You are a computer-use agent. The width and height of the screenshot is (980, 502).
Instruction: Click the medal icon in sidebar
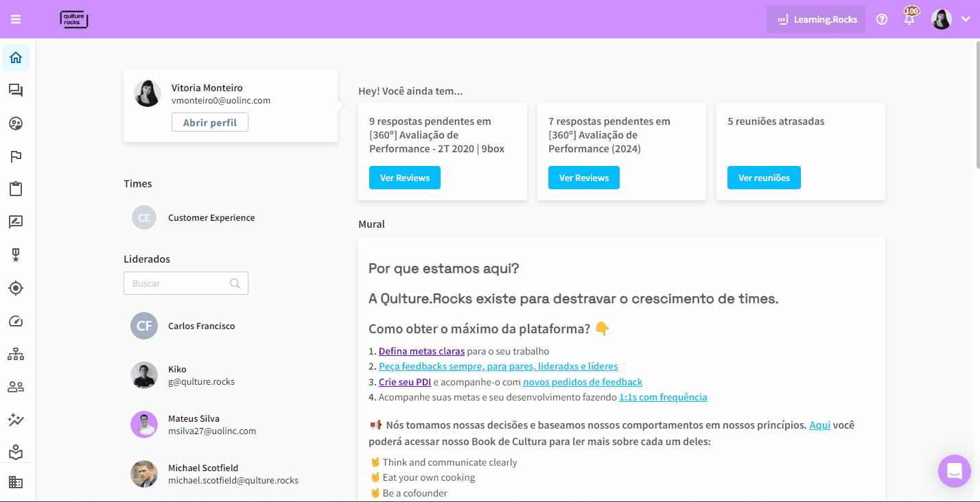[16, 255]
